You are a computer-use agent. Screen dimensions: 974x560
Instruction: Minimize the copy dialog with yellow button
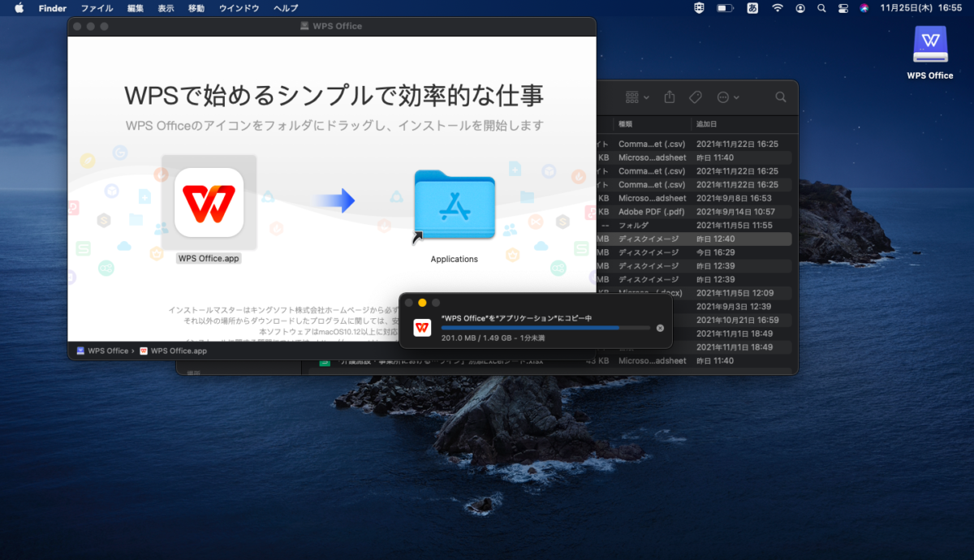coord(422,303)
